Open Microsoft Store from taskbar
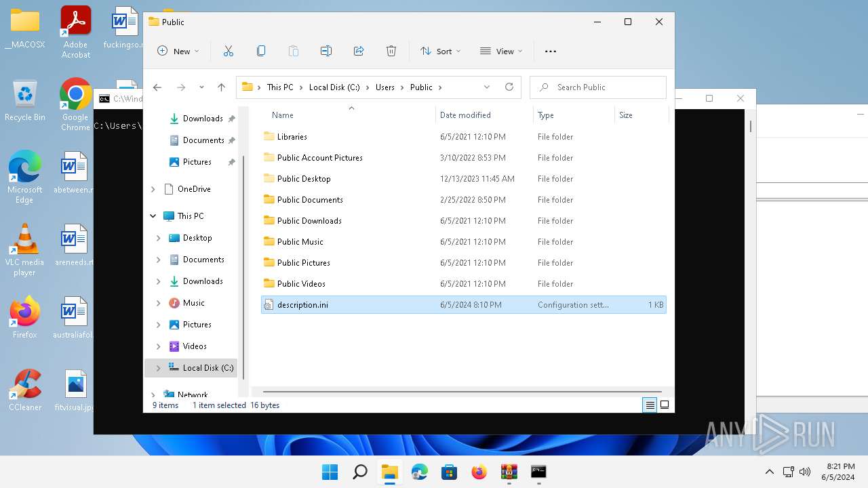The image size is (868, 488). [449, 472]
